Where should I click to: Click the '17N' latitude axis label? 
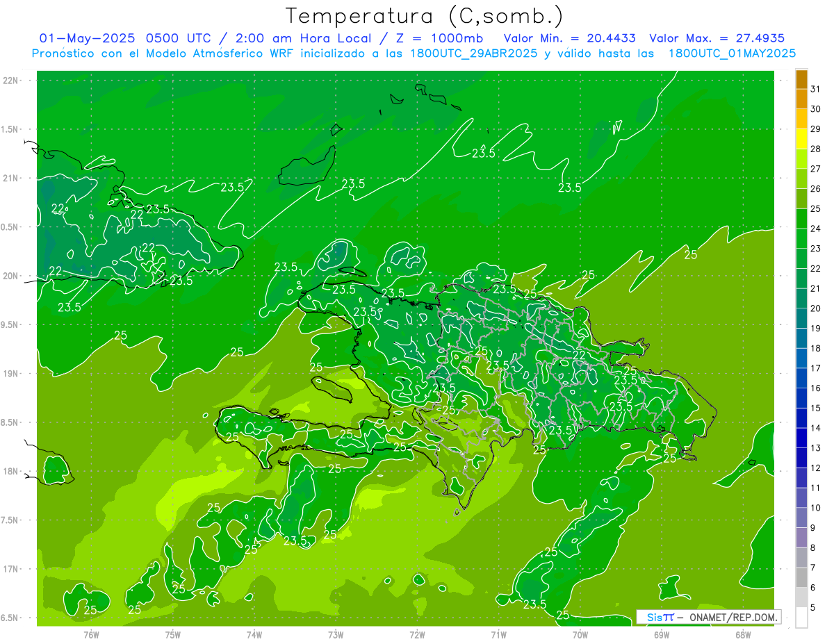[x=11, y=569]
